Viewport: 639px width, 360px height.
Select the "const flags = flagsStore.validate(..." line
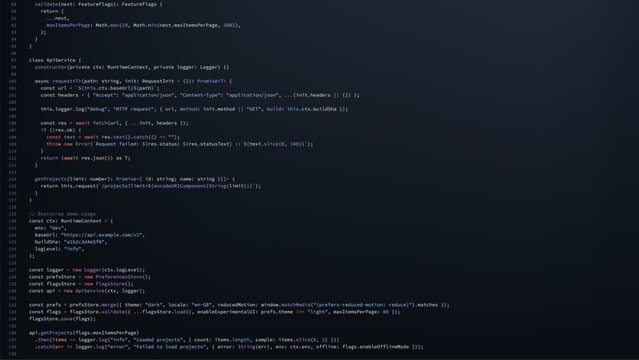point(215,311)
